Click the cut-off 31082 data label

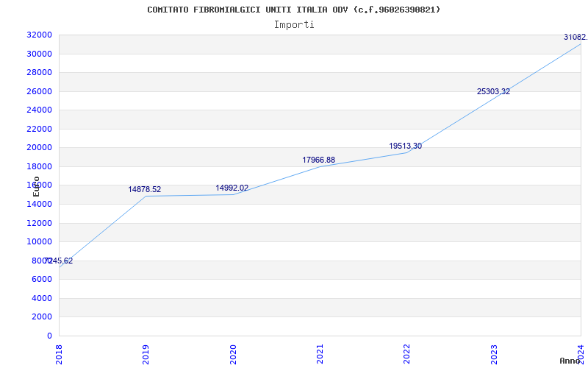[x=576, y=37]
